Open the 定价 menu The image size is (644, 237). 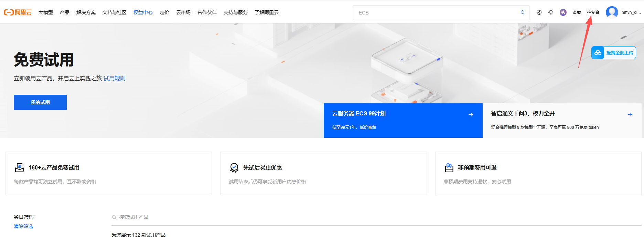164,12
